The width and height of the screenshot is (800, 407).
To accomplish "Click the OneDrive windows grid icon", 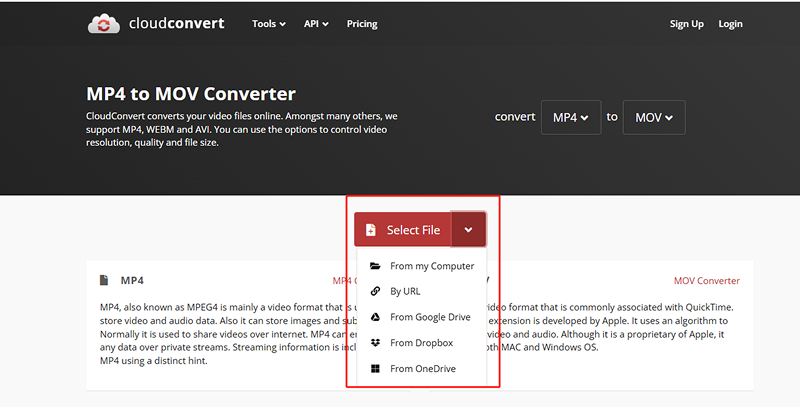I will tap(375, 368).
